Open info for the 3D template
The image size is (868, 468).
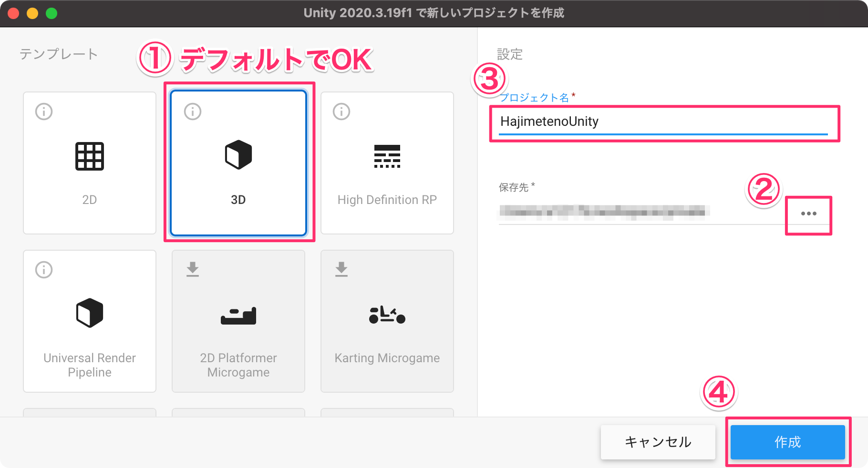pyautogui.click(x=193, y=112)
